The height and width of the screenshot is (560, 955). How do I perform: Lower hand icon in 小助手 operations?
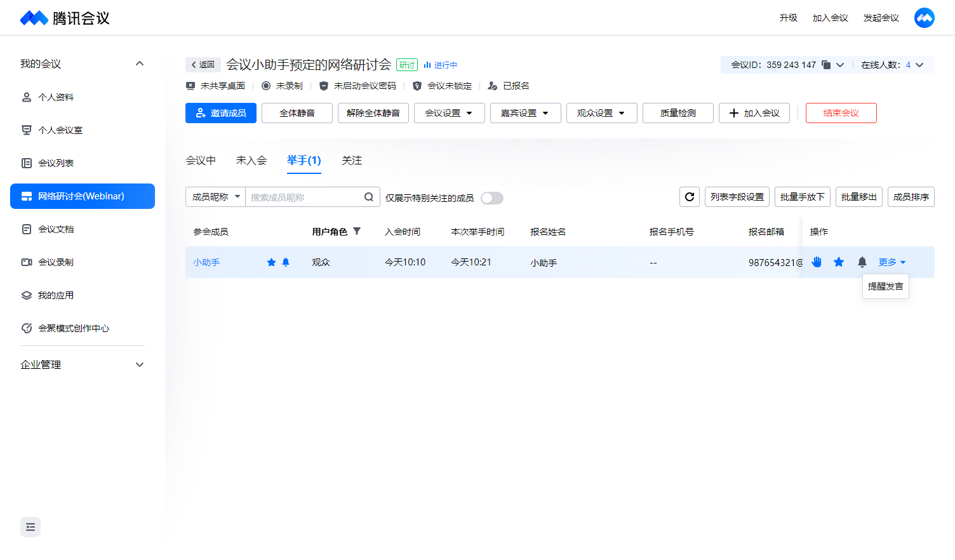point(817,262)
